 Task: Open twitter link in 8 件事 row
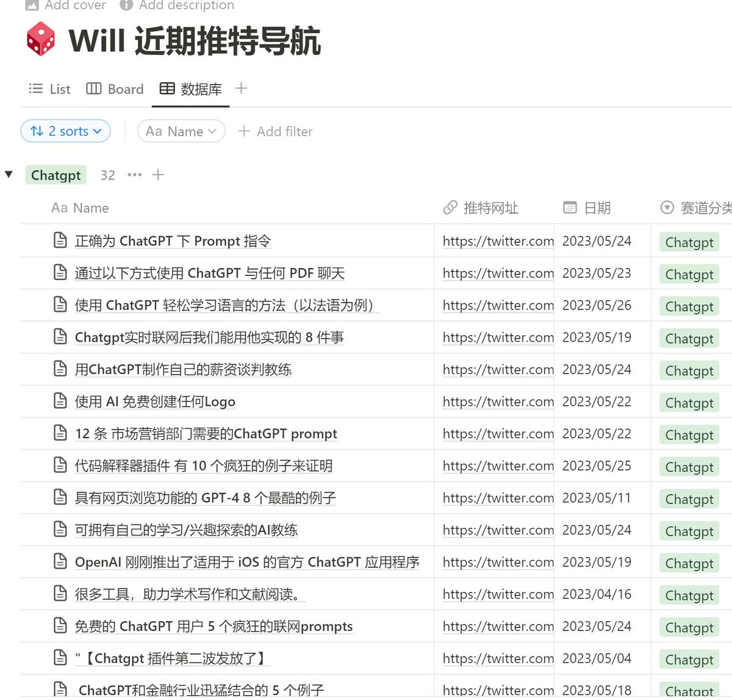click(498, 337)
